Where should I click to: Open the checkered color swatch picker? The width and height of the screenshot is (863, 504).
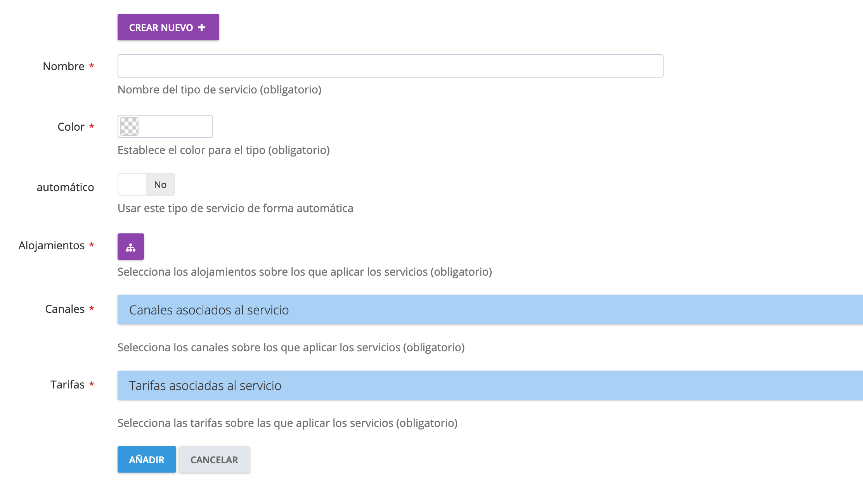tap(129, 126)
